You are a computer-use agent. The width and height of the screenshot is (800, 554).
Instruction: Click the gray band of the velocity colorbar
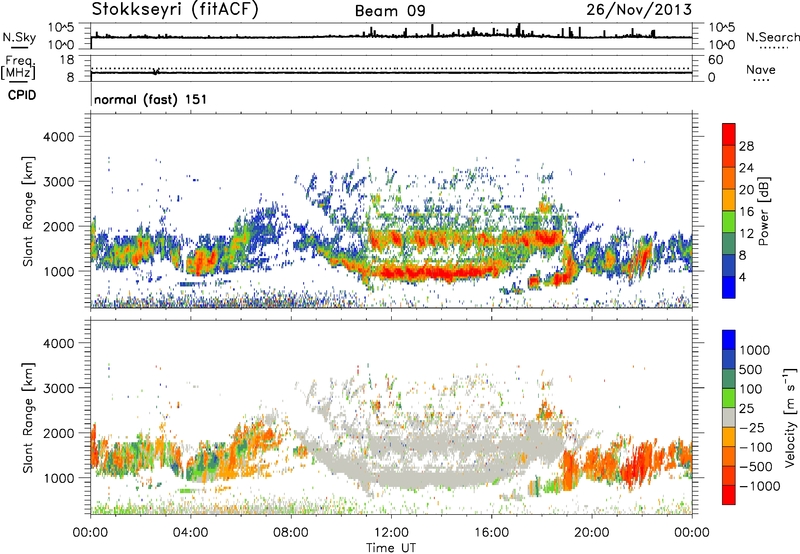[x=729, y=418]
